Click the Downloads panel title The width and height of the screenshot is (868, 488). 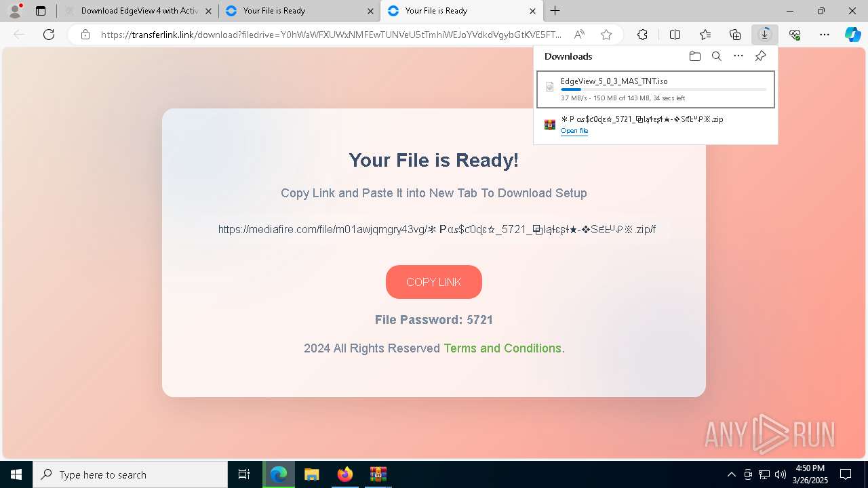(568, 56)
